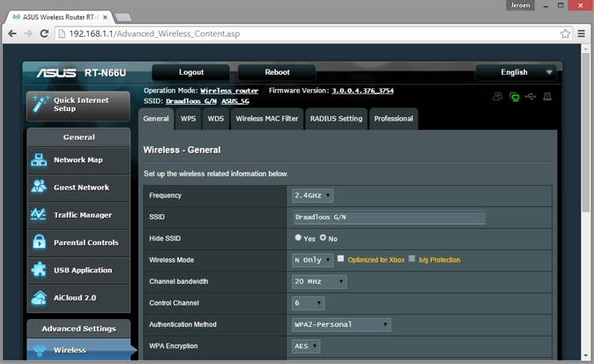This screenshot has width=594, height=364.
Task: Click the Network Map sidebar icon
Action: (39, 160)
